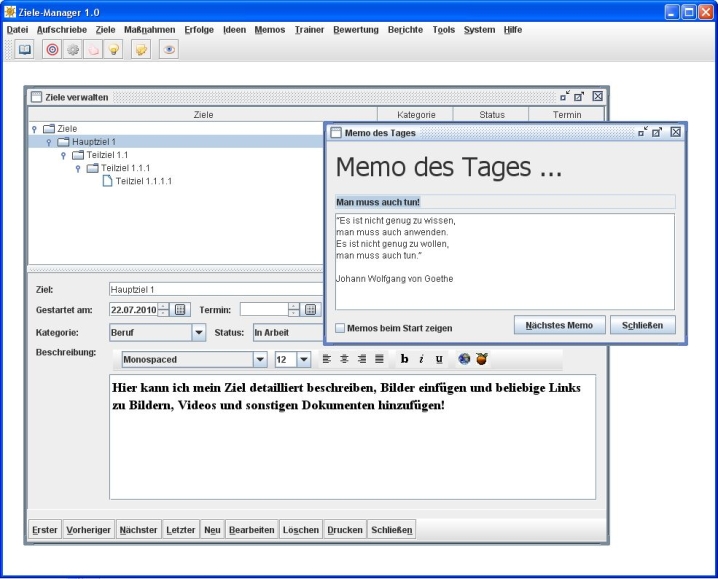Toggle bold text formatting
This screenshot has height=579, width=718.
(x=405, y=359)
